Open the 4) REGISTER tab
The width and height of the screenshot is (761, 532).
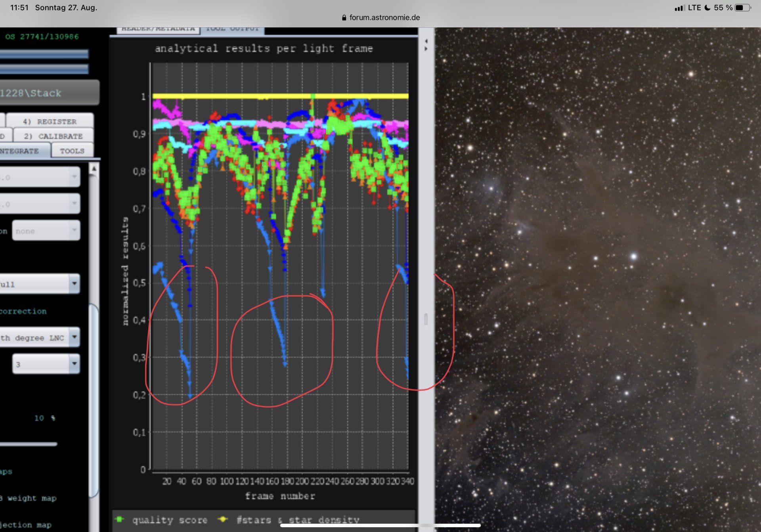pyautogui.click(x=50, y=121)
